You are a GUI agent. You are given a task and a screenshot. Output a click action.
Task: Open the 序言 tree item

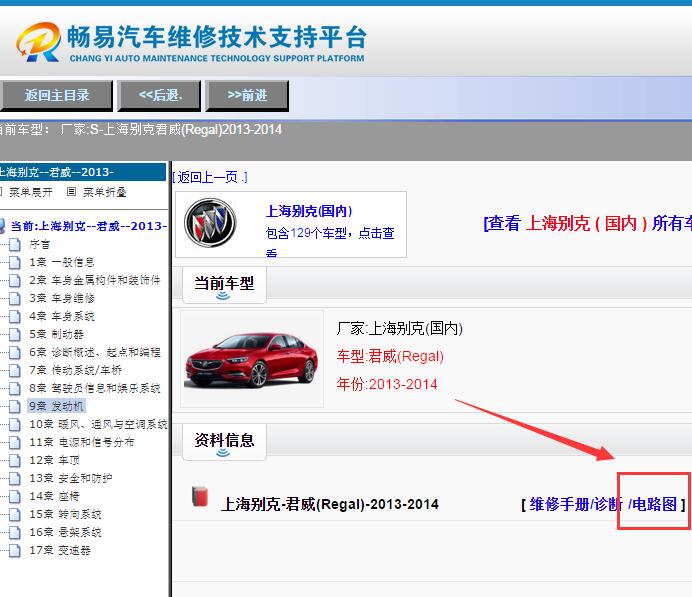[40, 244]
